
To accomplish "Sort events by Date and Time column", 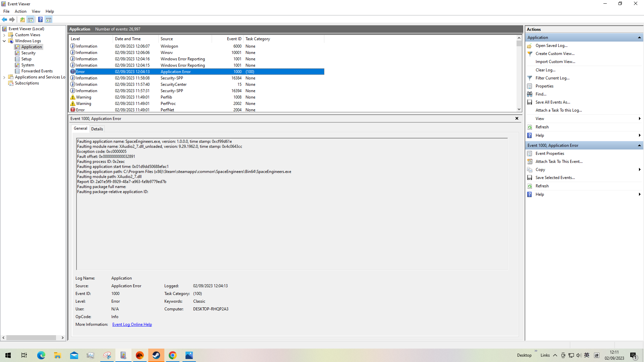I will (136, 39).
